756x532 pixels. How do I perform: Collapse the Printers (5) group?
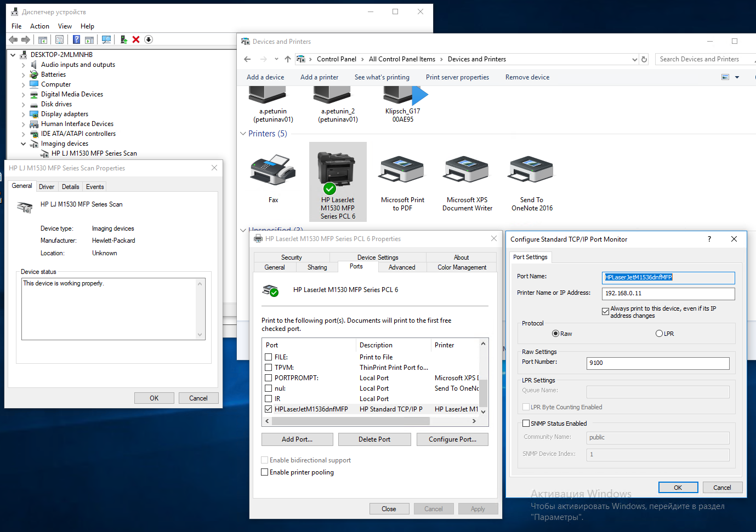[243, 134]
